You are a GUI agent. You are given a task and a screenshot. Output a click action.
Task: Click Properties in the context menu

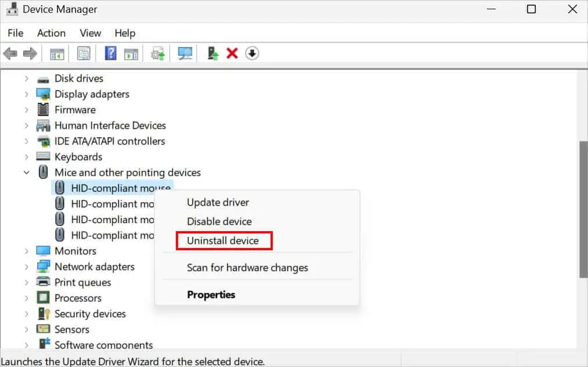pyautogui.click(x=211, y=294)
